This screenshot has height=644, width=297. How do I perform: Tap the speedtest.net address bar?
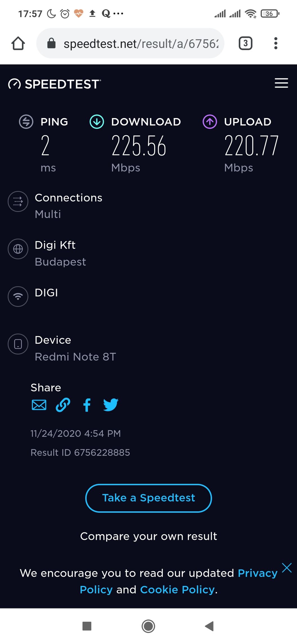click(x=130, y=43)
